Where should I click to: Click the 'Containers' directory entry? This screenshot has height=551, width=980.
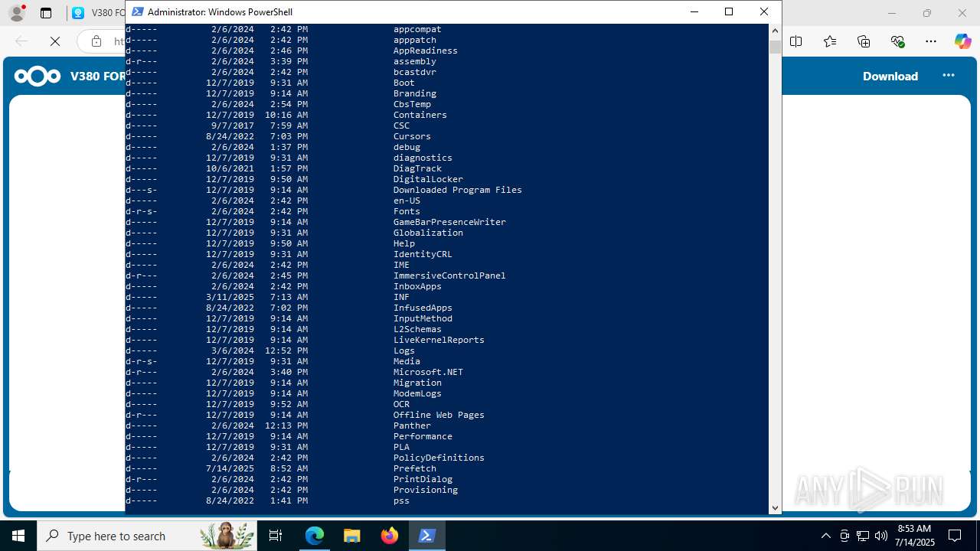click(x=420, y=115)
